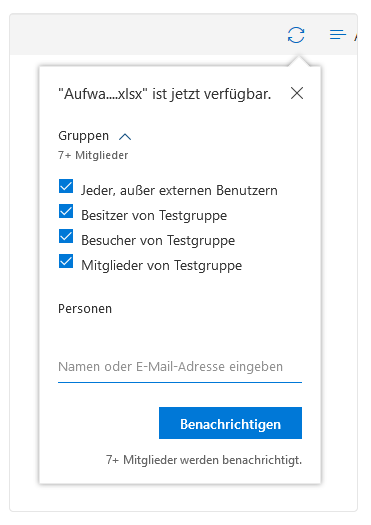
Task: Click the circular sync arrows icon
Action: (x=296, y=35)
